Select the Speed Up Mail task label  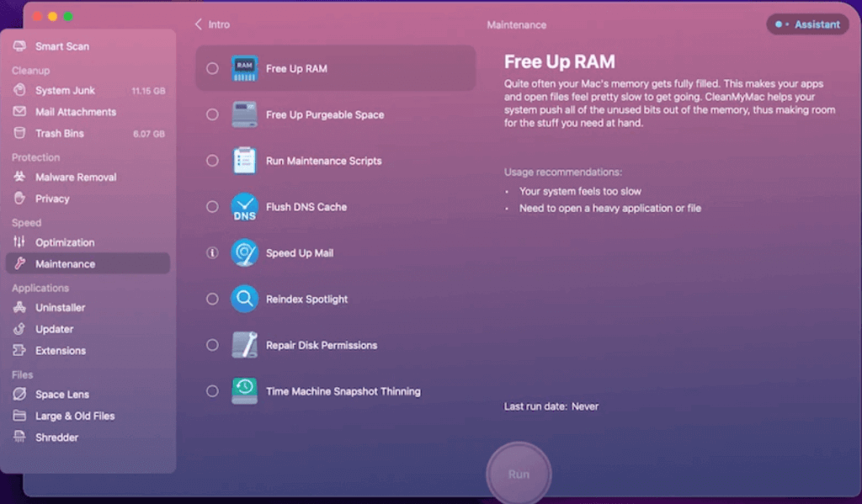[x=300, y=252]
